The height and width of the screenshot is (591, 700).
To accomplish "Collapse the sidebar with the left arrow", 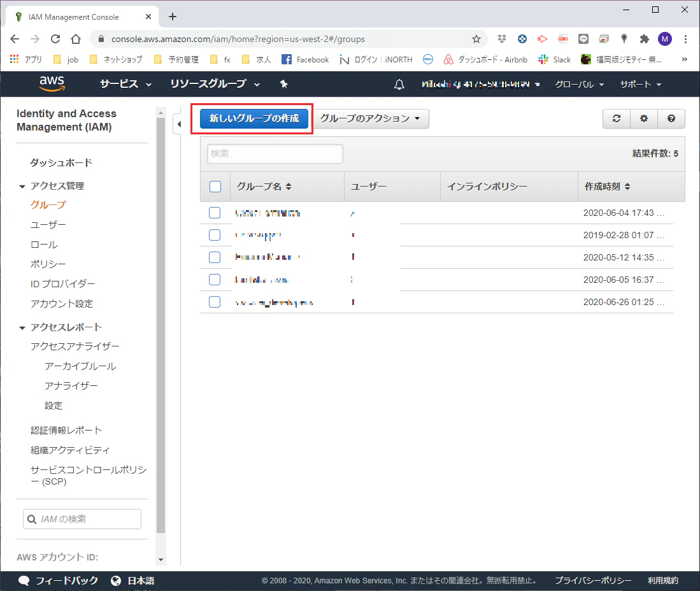I will tap(178, 124).
